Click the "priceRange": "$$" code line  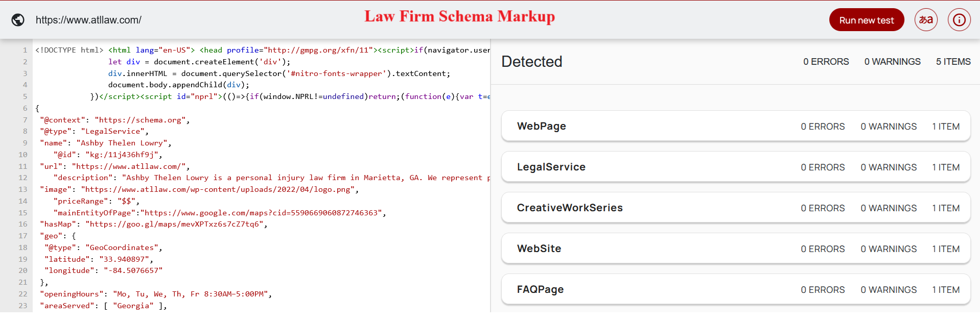click(97, 201)
